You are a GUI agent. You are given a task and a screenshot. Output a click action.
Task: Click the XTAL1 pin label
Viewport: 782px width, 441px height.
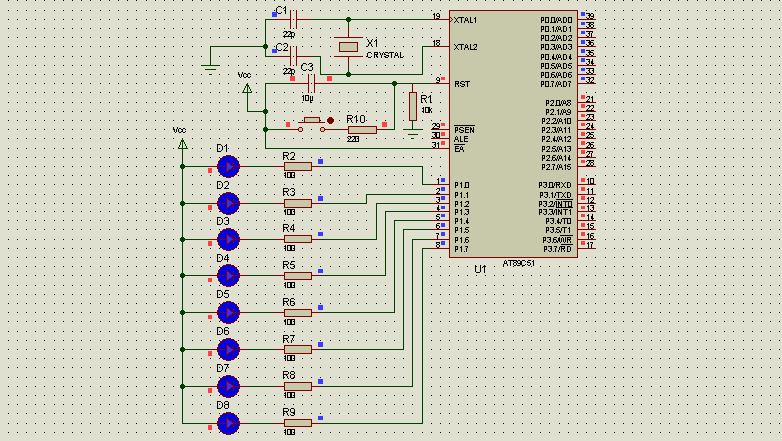(465, 20)
